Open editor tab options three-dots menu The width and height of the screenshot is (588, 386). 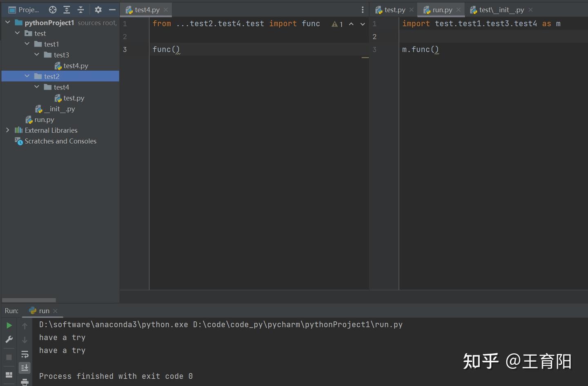click(x=363, y=10)
